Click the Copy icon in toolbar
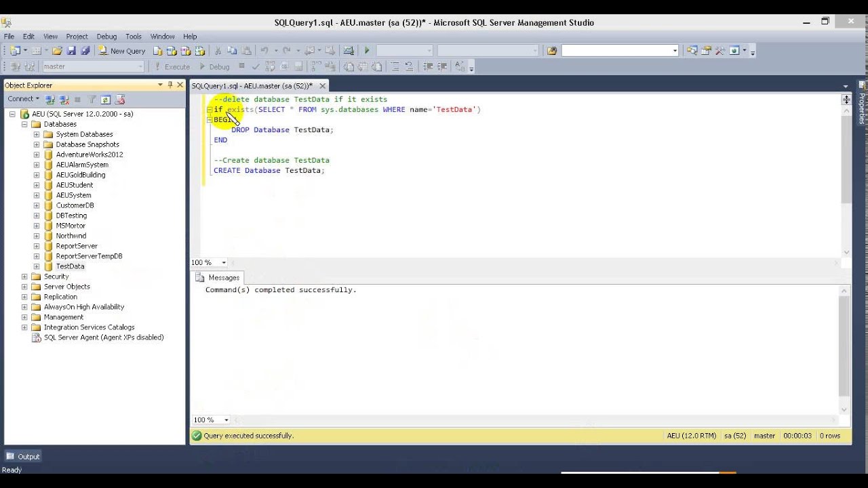The height and width of the screenshot is (488, 868). [232, 51]
